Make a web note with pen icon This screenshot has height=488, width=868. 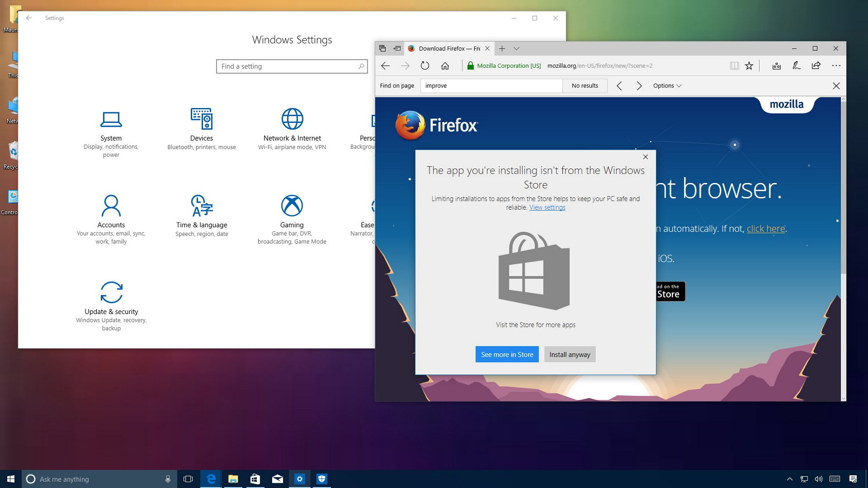(796, 66)
